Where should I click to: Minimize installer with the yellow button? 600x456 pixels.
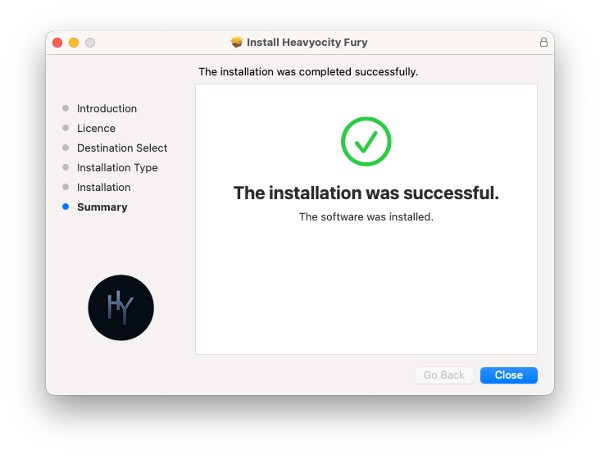coord(74,42)
